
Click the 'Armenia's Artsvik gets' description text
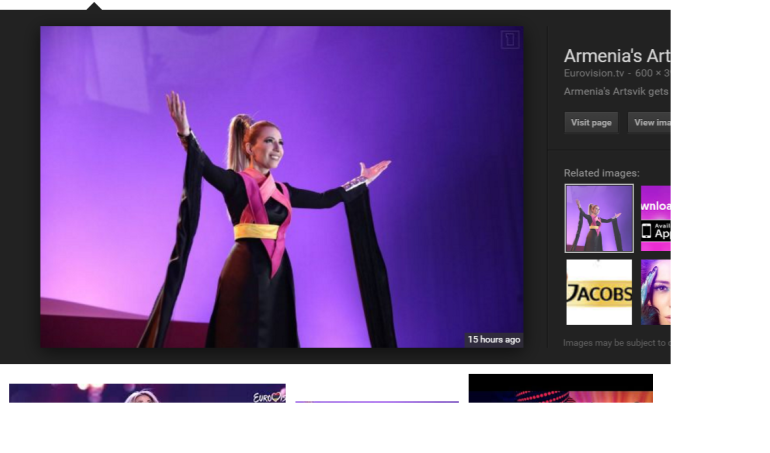click(616, 91)
